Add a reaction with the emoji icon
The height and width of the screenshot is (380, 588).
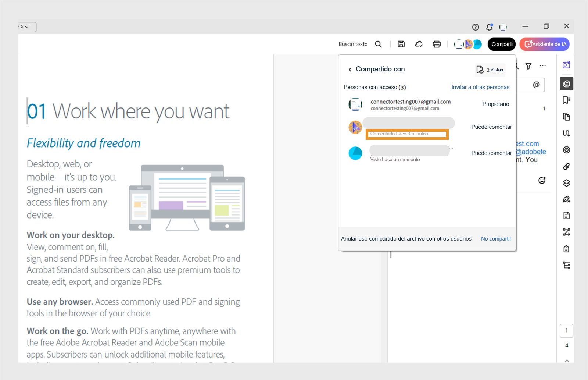click(542, 180)
